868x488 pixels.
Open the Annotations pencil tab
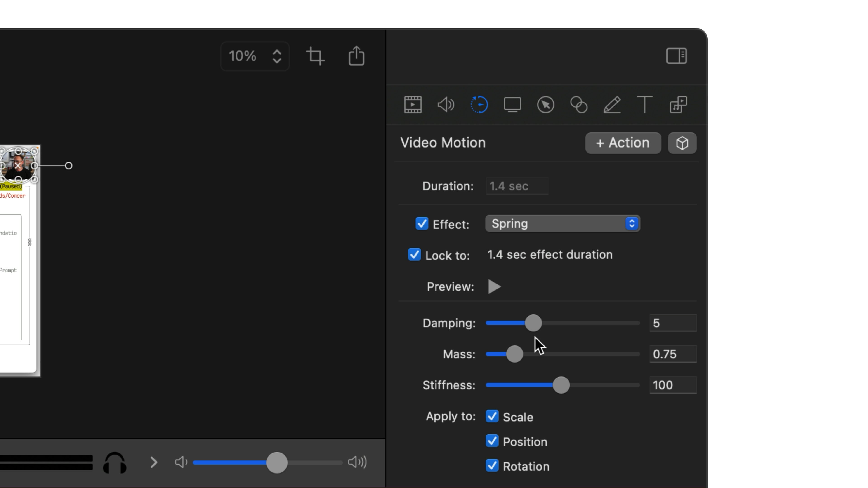(x=612, y=105)
